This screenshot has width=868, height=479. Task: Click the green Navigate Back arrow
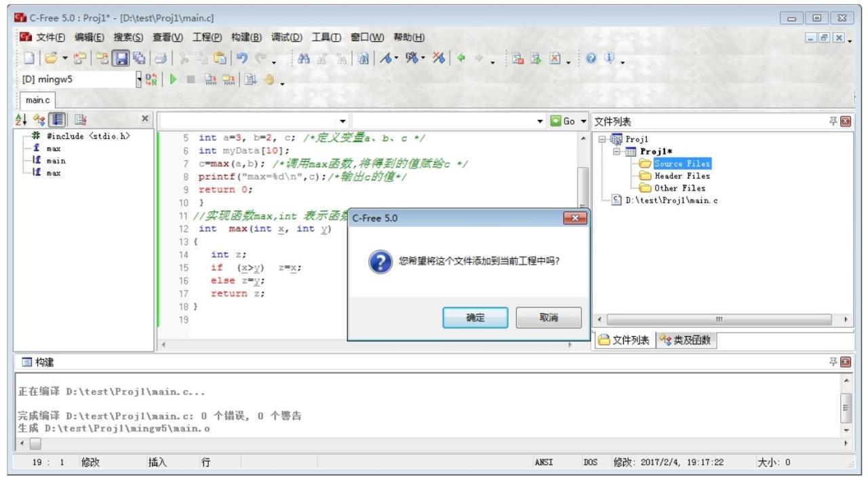point(460,59)
